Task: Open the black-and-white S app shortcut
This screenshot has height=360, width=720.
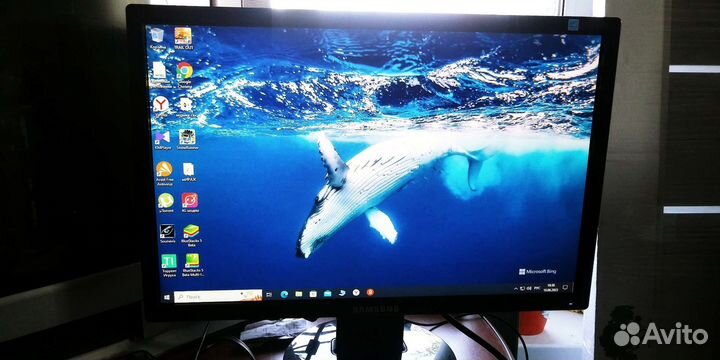Action: tap(167, 234)
